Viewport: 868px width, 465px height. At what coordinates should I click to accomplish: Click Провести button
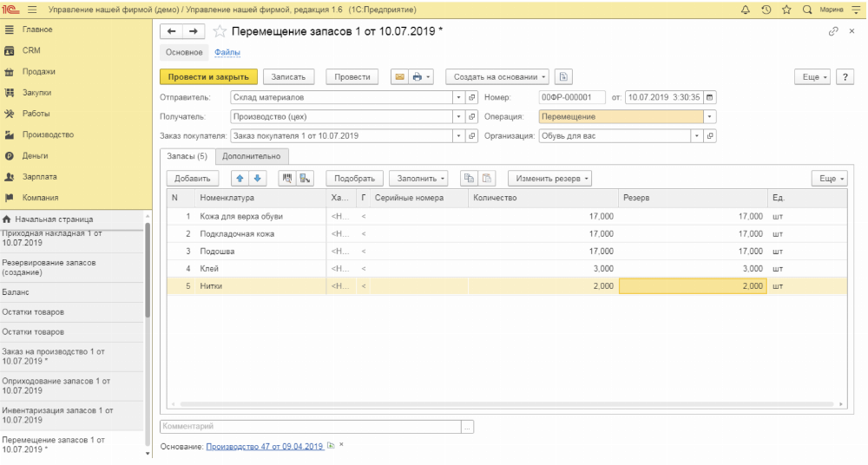(x=352, y=77)
